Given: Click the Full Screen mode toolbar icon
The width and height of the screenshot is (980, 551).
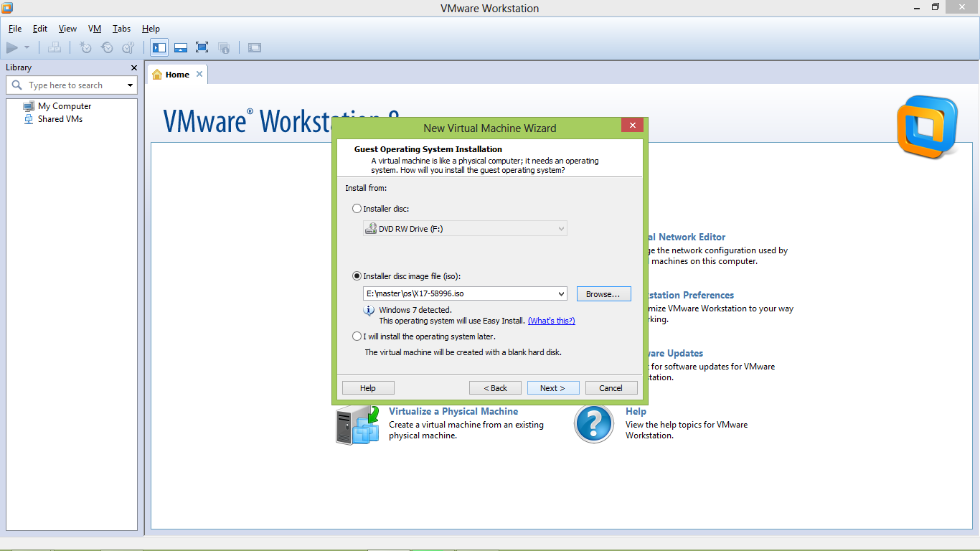Looking at the screenshot, I should click(202, 47).
